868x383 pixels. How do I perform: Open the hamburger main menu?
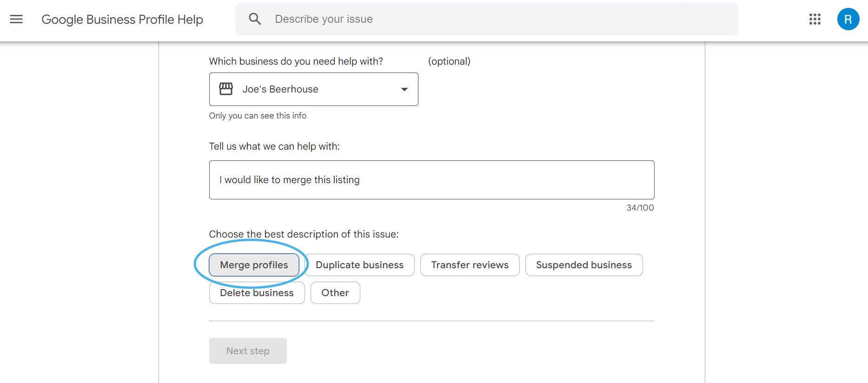16,19
